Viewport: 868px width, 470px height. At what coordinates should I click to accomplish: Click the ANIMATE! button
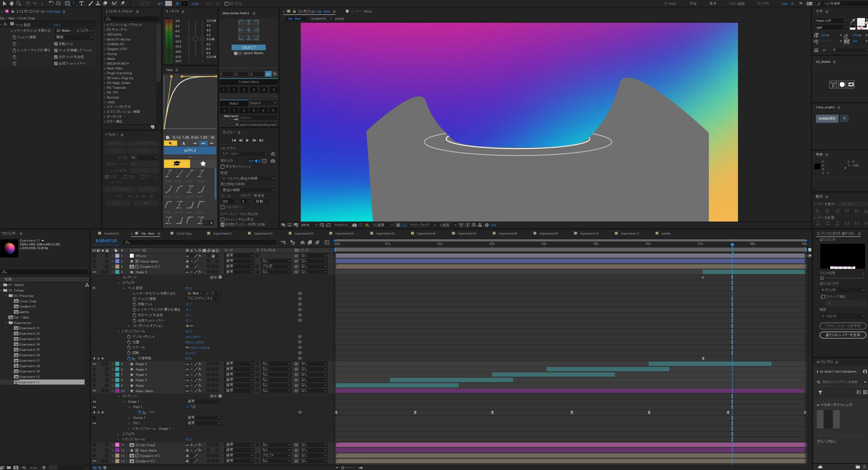click(827, 119)
